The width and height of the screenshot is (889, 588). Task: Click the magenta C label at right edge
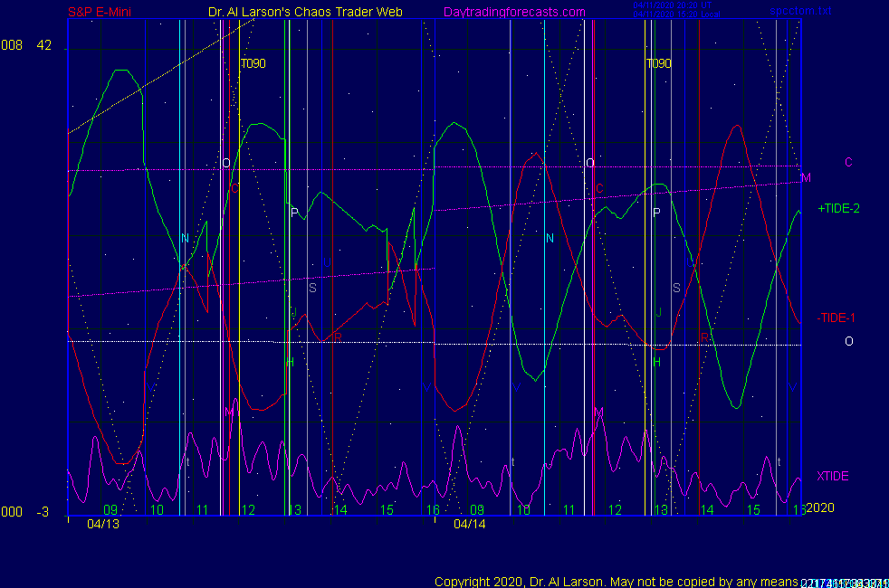coord(848,162)
